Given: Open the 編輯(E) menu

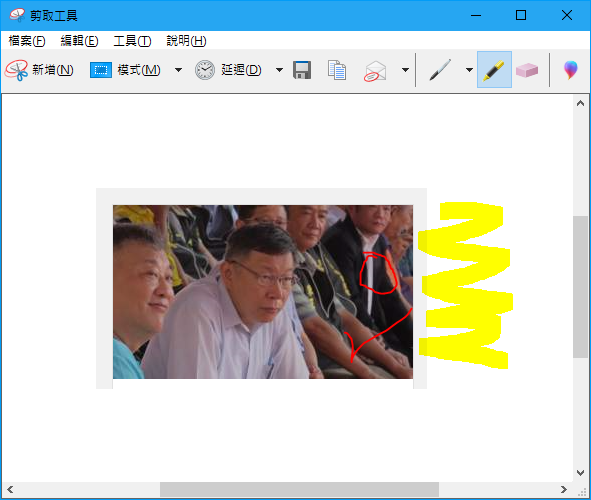Looking at the screenshot, I should pyautogui.click(x=80, y=41).
